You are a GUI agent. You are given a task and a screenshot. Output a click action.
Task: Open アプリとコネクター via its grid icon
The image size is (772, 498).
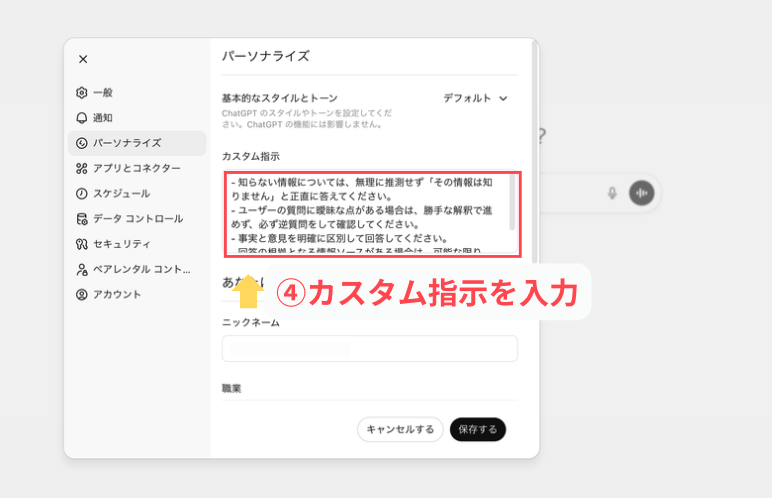[x=82, y=168]
